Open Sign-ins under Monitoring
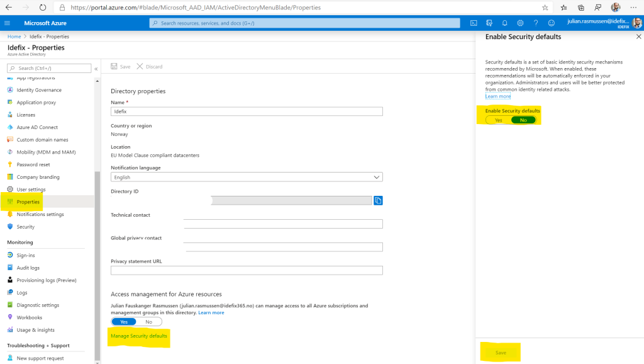644x364 pixels. coord(25,256)
